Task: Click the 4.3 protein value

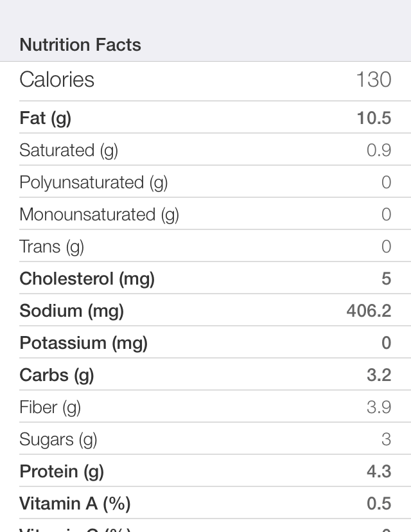Action: click(379, 471)
